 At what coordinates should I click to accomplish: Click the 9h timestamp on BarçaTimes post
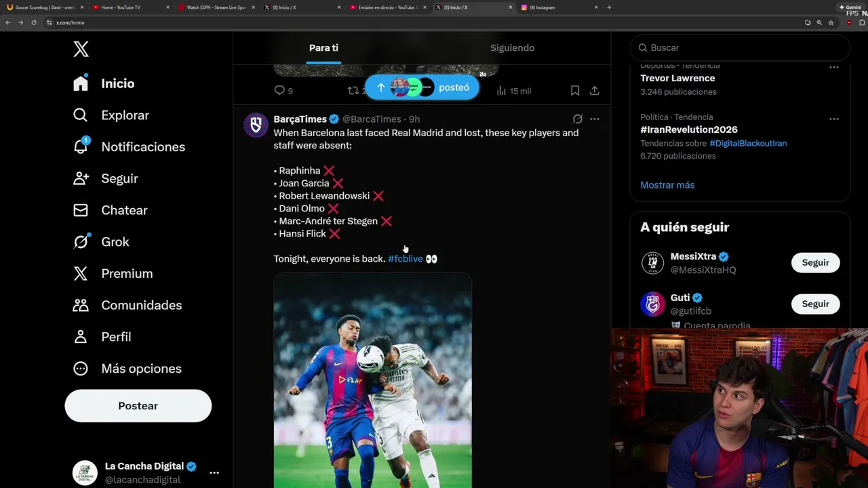(414, 119)
